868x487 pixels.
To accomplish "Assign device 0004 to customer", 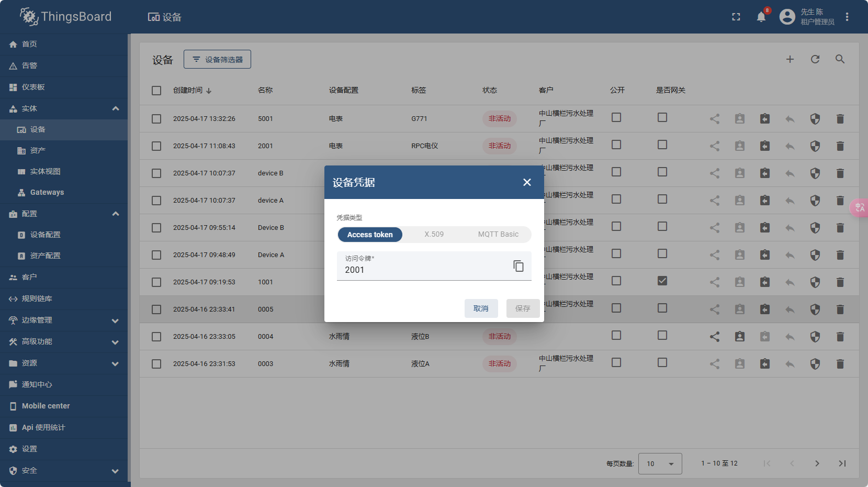I will pyautogui.click(x=740, y=337).
